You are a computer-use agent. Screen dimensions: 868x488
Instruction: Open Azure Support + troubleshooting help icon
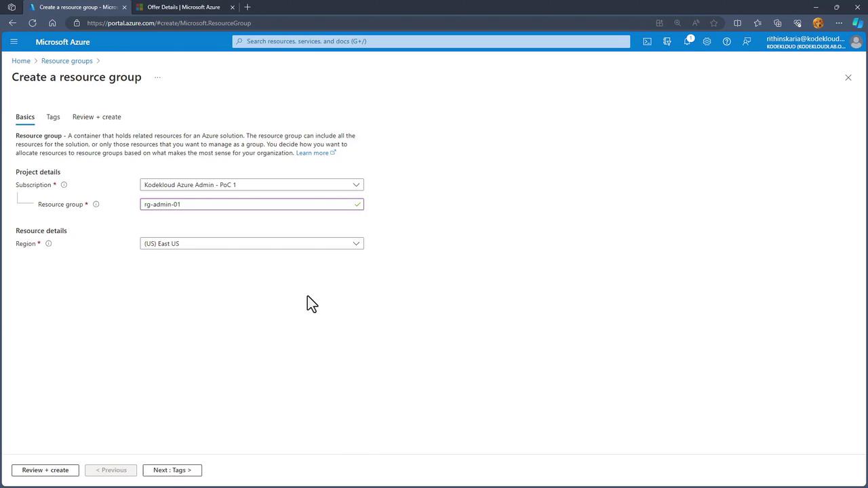pyautogui.click(x=726, y=41)
